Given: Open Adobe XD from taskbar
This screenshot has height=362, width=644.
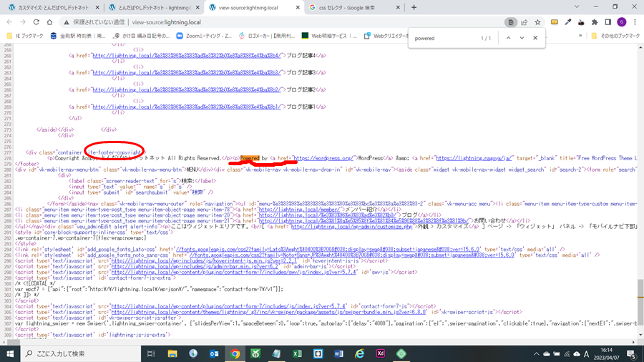Looking at the screenshot, I should (x=380, y=353).
